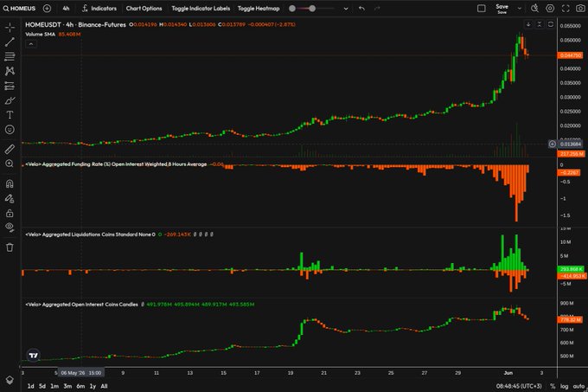
Task: Click the TradingView logo badge
Action: (x=34, y=356)
